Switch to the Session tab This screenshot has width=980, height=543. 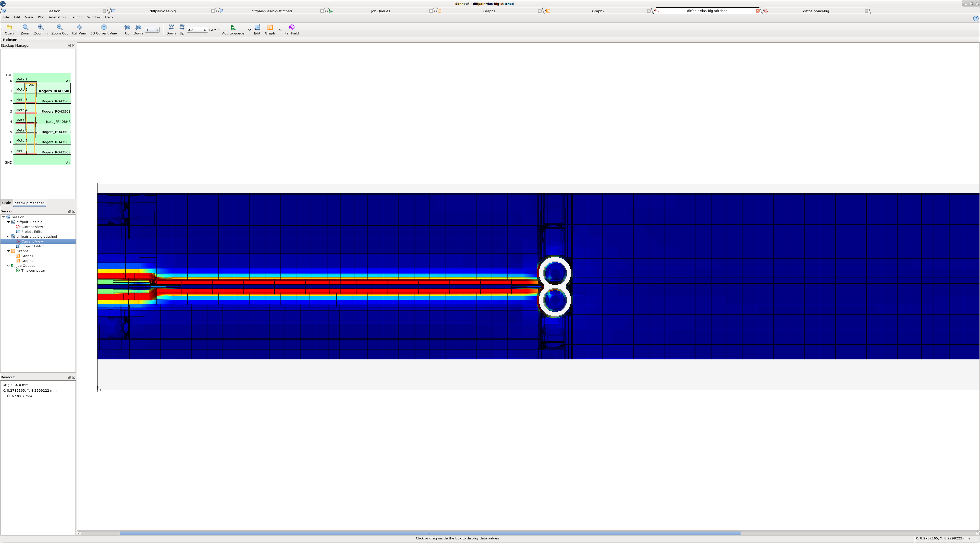coord(54,11)
